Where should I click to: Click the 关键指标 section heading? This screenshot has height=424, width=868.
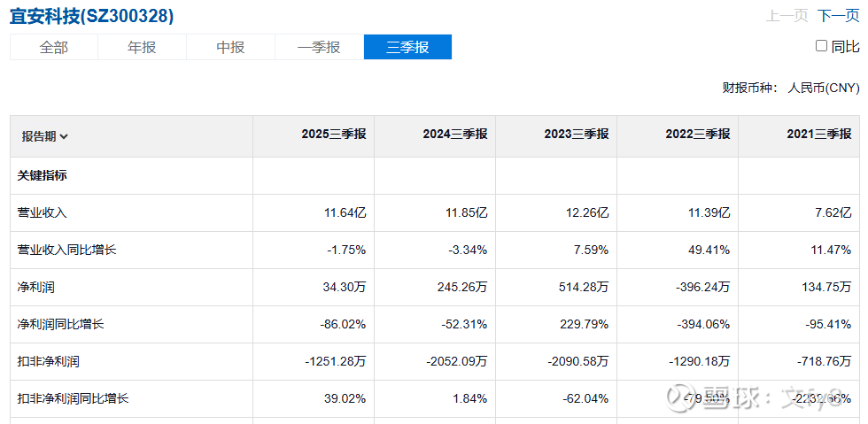(43, 175)
